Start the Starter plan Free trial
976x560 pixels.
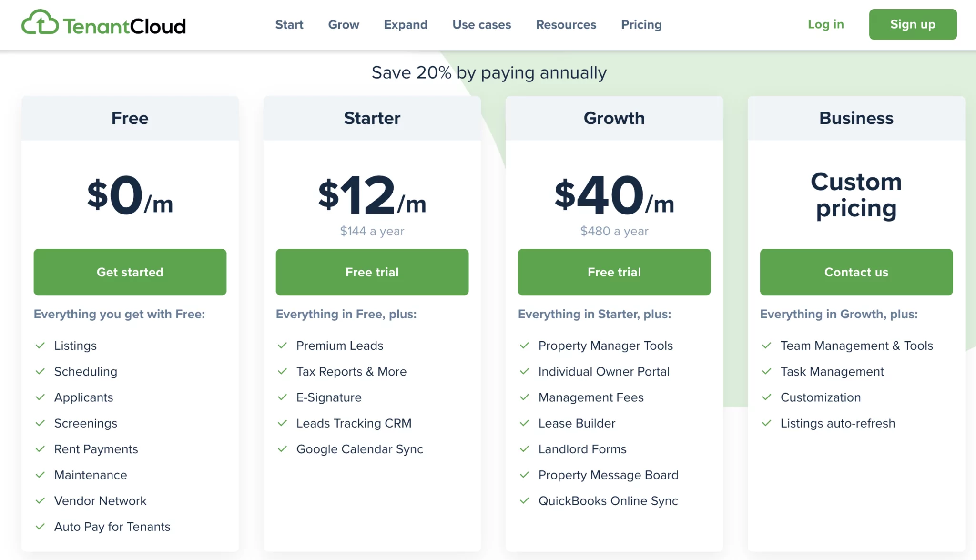(x=372, y=272)
